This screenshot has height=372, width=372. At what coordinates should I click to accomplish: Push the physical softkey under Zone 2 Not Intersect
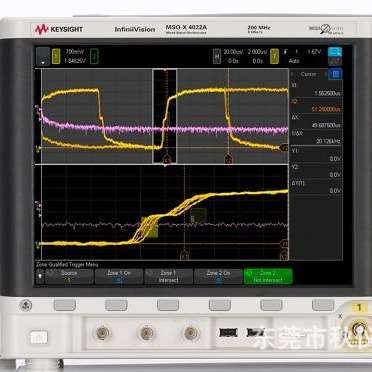[x=271, y=305]
